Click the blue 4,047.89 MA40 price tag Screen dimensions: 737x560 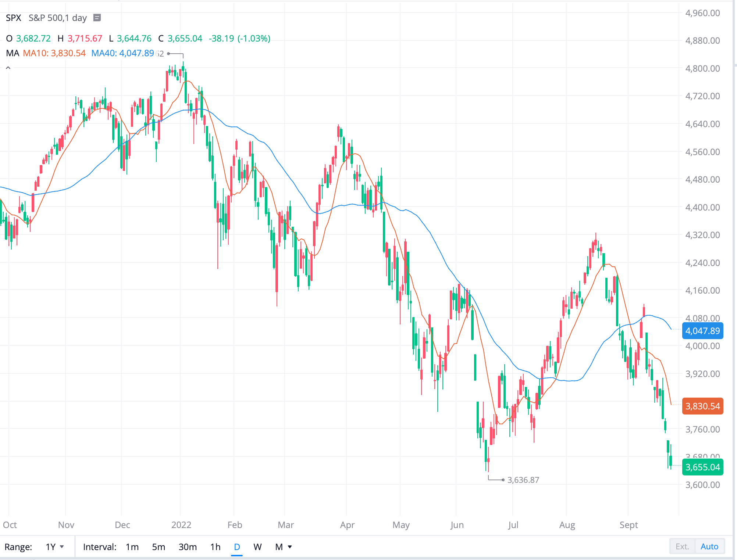pos(702,331)
